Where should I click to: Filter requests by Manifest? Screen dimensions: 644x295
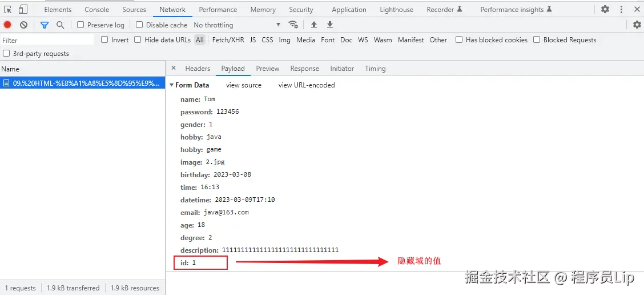coord(410,40)
